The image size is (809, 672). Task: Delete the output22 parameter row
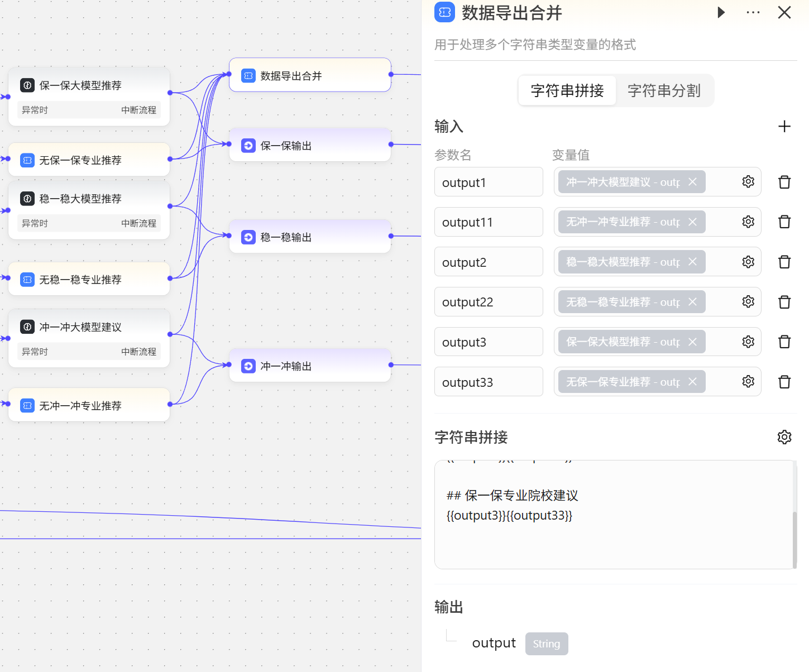[784, 302]
